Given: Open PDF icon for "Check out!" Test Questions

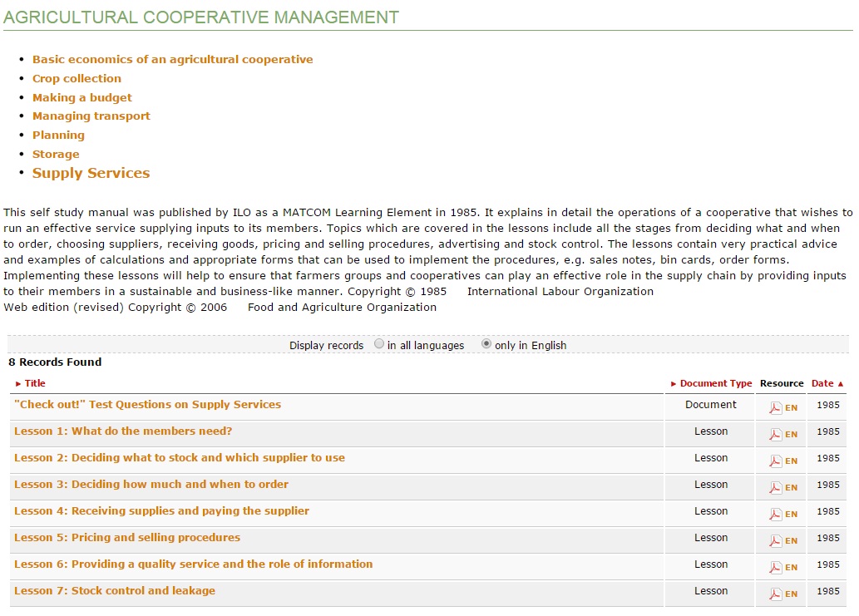Looking at the screenshot, I should point(775,407).
